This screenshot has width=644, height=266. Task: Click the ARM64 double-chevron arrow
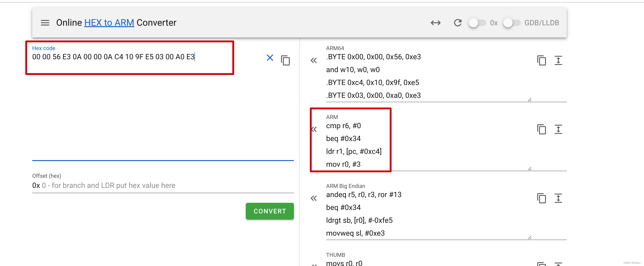coord(313,60)
